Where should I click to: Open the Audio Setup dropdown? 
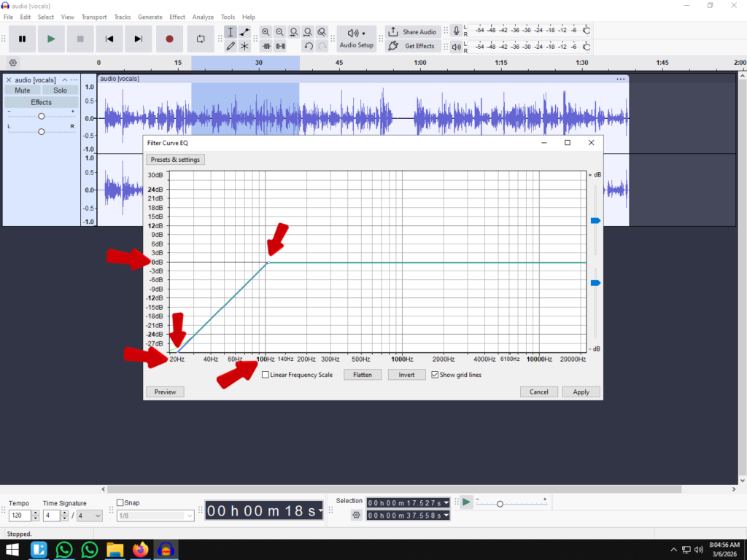[x=356, y=39]
